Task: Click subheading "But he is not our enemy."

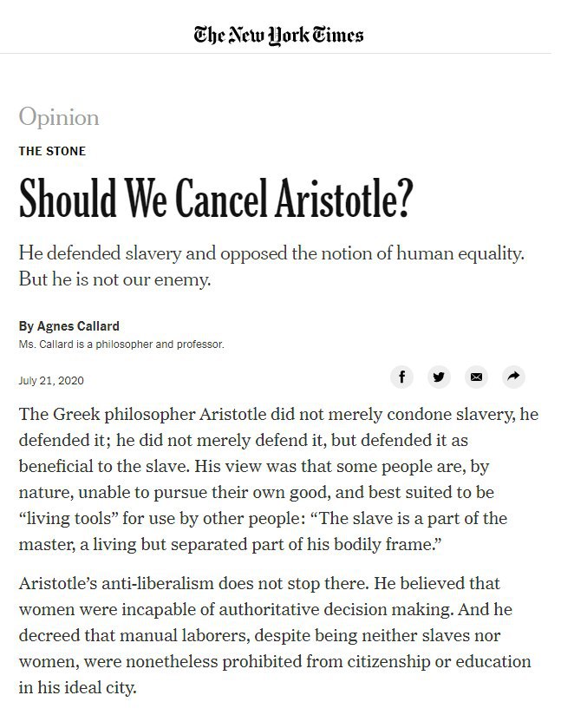Action: click(114, 281)
